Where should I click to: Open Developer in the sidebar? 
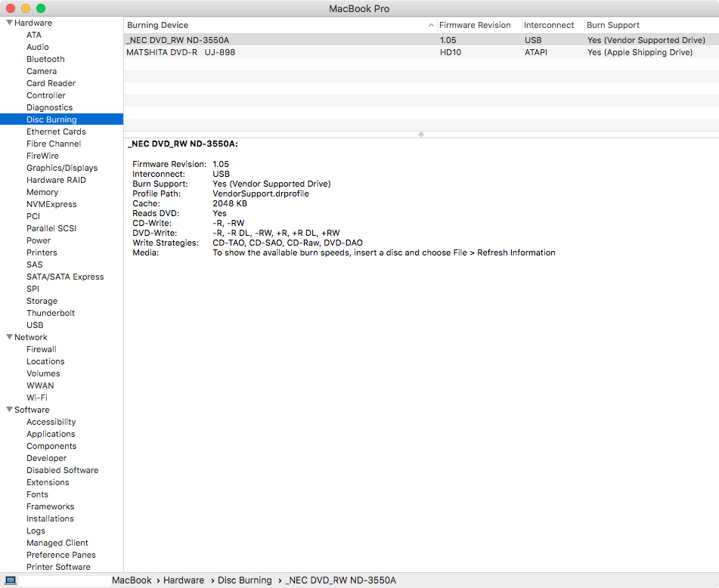(x=46, y=458)
